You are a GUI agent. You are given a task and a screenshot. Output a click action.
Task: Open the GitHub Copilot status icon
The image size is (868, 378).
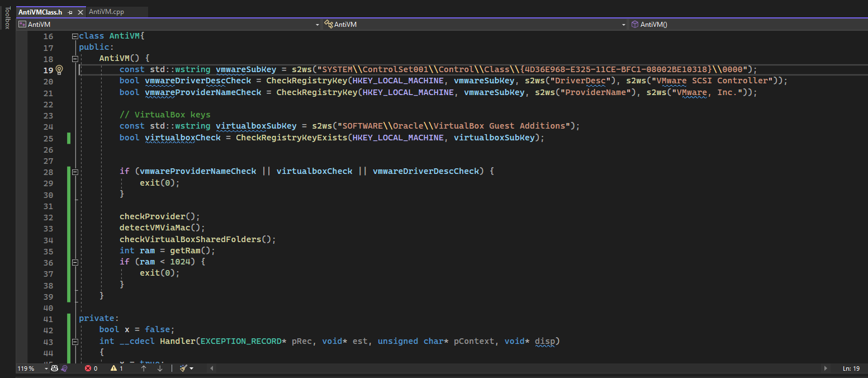[54, 368]
